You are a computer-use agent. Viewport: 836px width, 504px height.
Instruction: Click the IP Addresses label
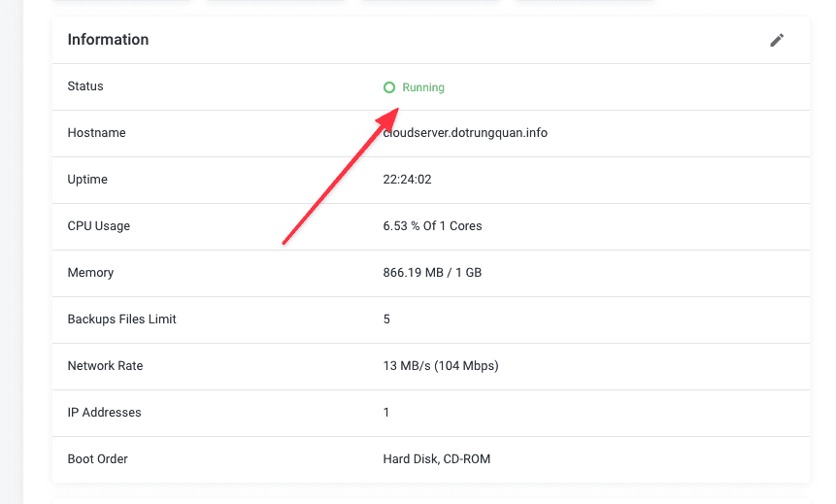coord(104,413)
